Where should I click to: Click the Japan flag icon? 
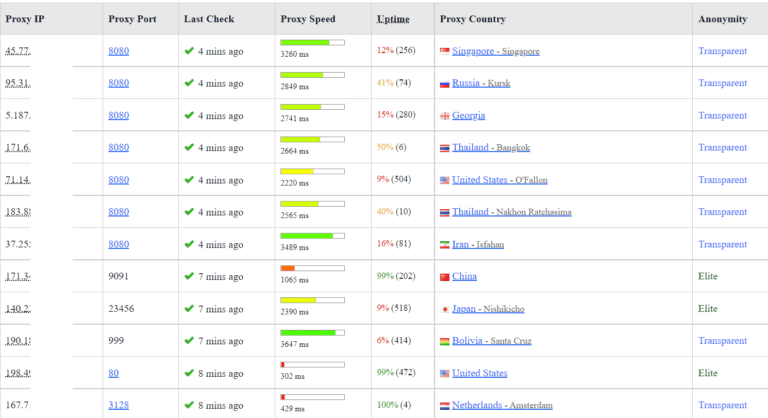coord(444,309)
